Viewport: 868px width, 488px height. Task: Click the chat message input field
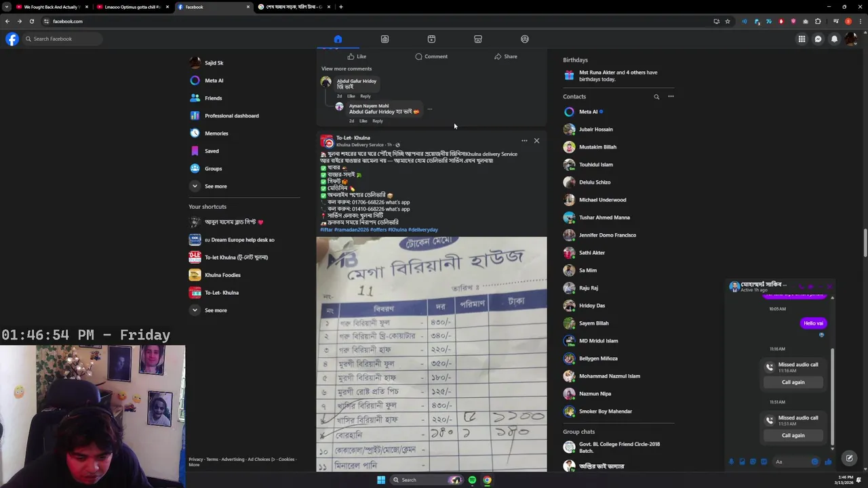(x=791, y=462)
